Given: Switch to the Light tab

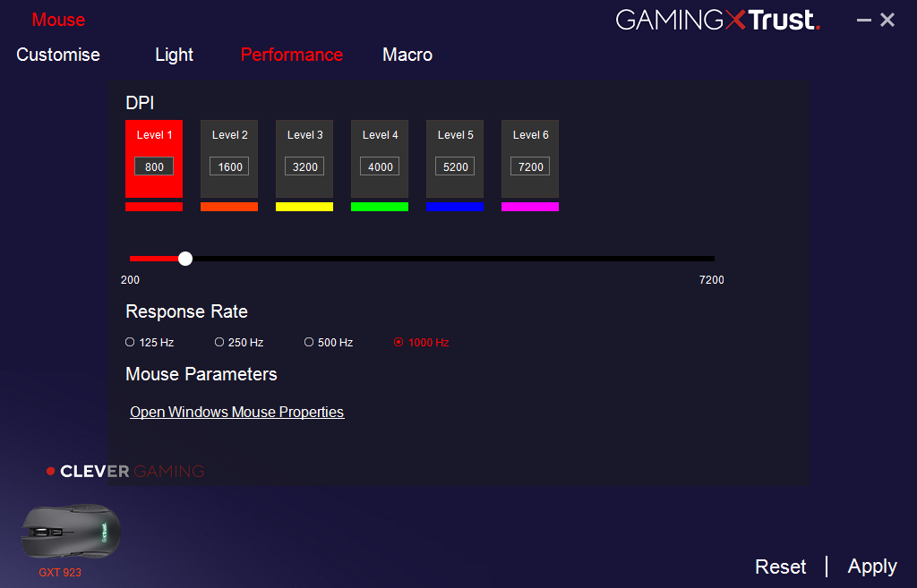Looking at the screenshot, I should click(174, 55).
